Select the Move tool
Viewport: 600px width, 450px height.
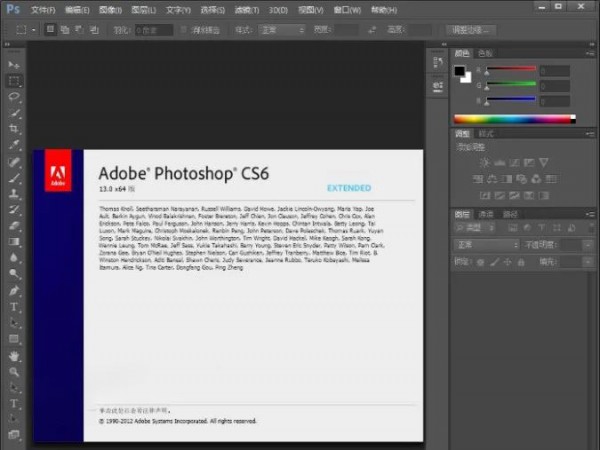pyautogui.click(x=14, y=65)
